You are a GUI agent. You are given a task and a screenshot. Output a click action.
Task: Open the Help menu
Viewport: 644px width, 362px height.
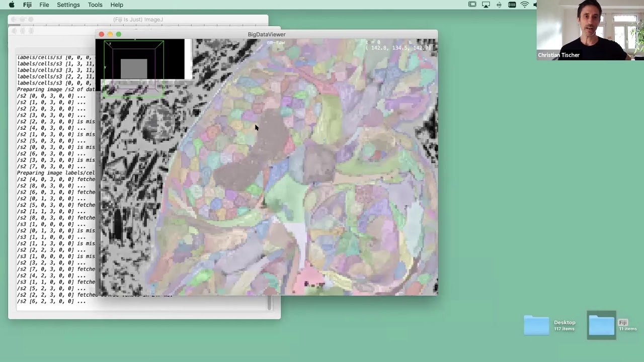coord(117,5)
